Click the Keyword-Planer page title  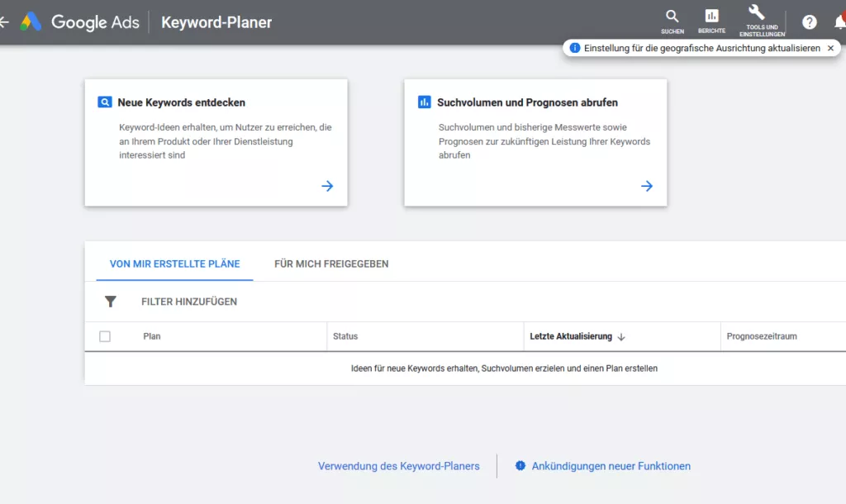tap(216, 22)
